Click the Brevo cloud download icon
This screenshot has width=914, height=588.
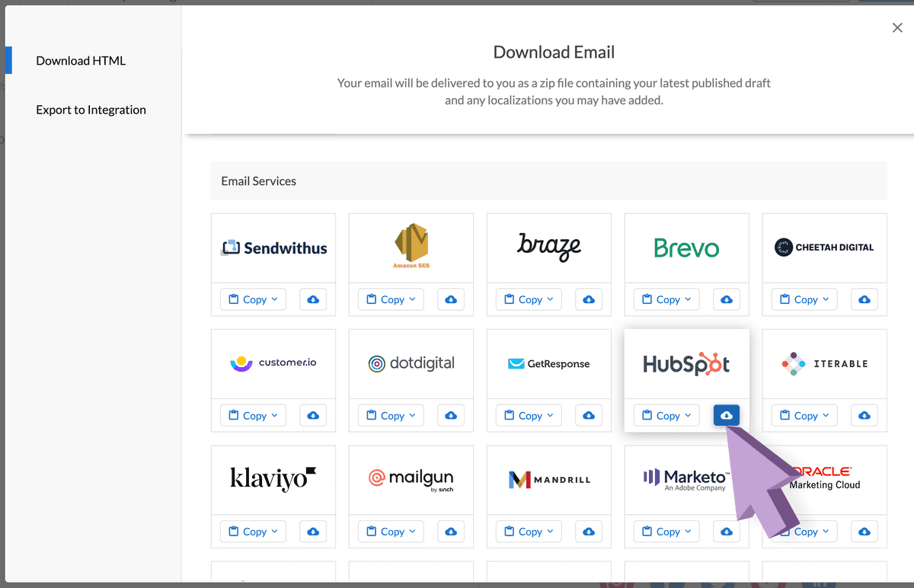(727, 299)
